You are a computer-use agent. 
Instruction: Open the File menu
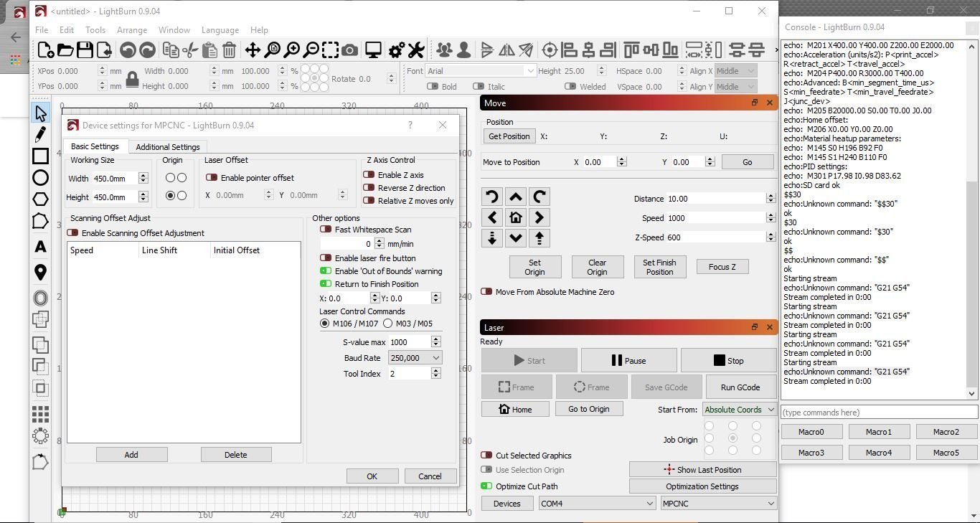(42, 30)
